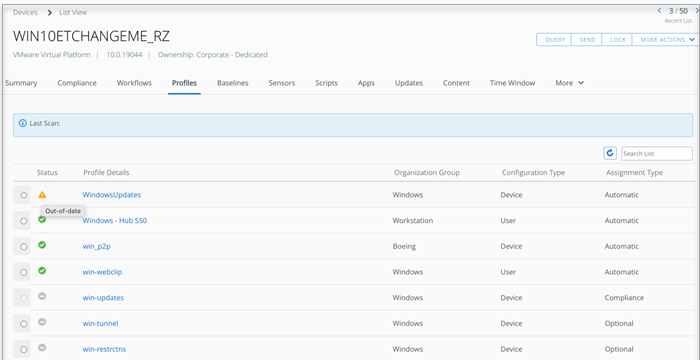Click gray status icon for win-updates

click(42, 296)
